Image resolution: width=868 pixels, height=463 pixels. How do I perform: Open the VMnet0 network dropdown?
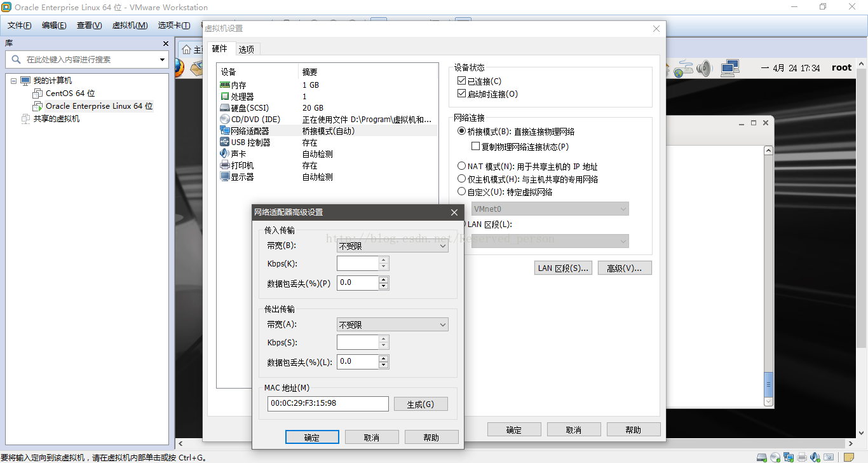(x=550, y=209)
